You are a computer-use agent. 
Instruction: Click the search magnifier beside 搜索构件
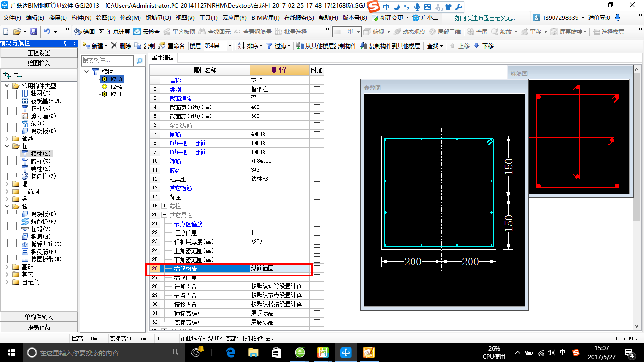point(140,61)
